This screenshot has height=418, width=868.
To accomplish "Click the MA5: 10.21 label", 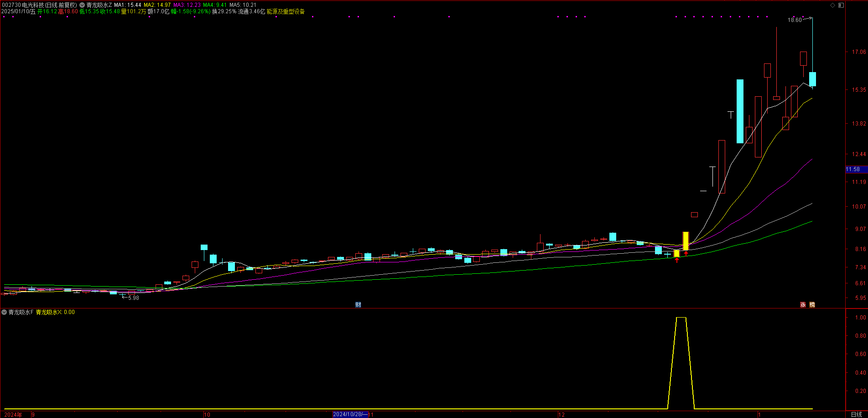I will 243,5.
